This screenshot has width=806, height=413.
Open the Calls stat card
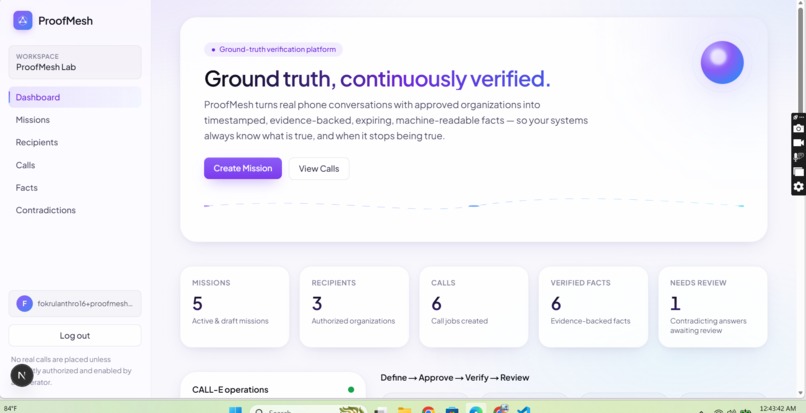tap(473, 307)
